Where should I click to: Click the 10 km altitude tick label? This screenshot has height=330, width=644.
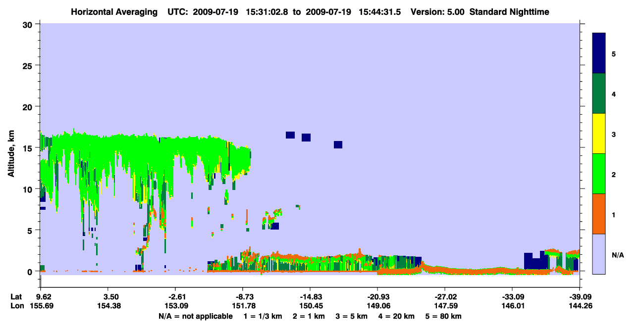(x=29, y=189)
